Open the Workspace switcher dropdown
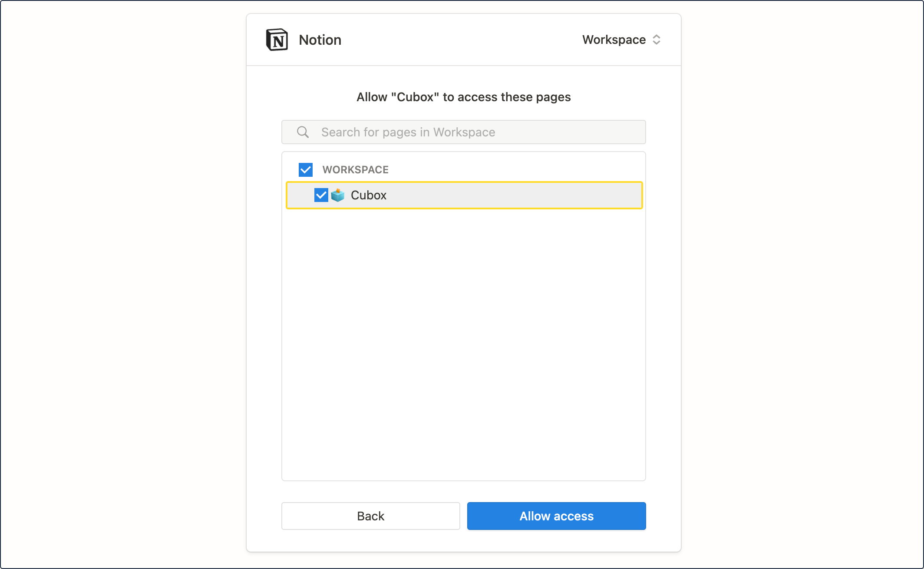Viewport: 924px width, 569px height. (621, 40)
